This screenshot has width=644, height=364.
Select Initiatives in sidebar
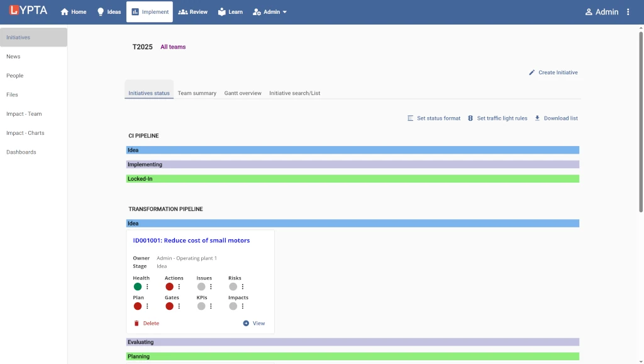click(x=34, y=37)
